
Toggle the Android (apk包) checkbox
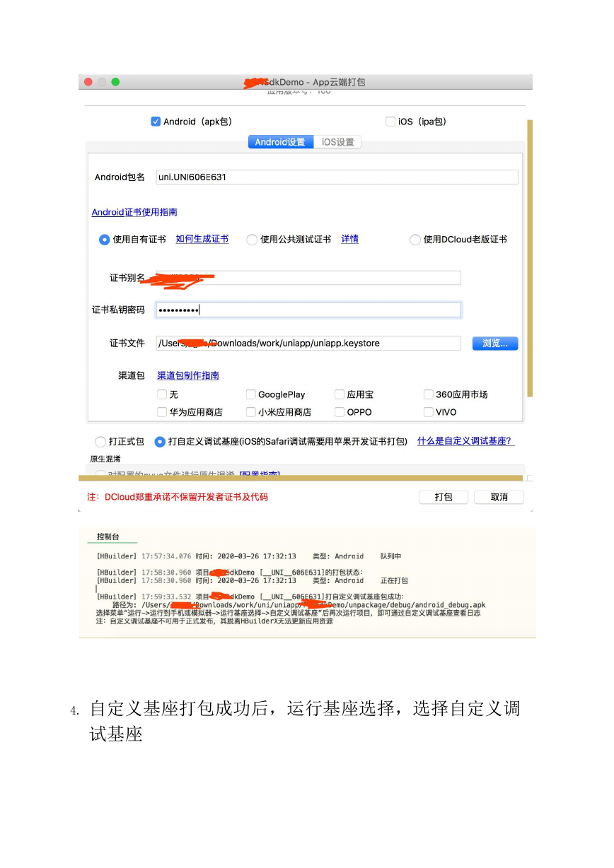[x=156, y=122]
